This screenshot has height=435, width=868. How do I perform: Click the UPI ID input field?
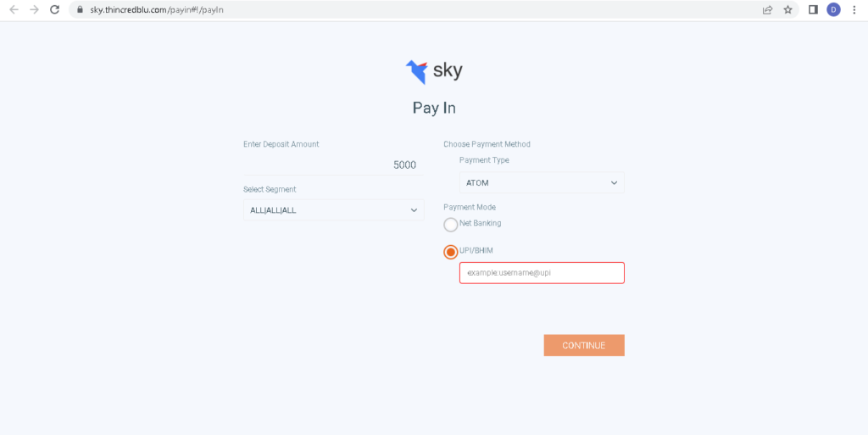[x=542, y=273]
